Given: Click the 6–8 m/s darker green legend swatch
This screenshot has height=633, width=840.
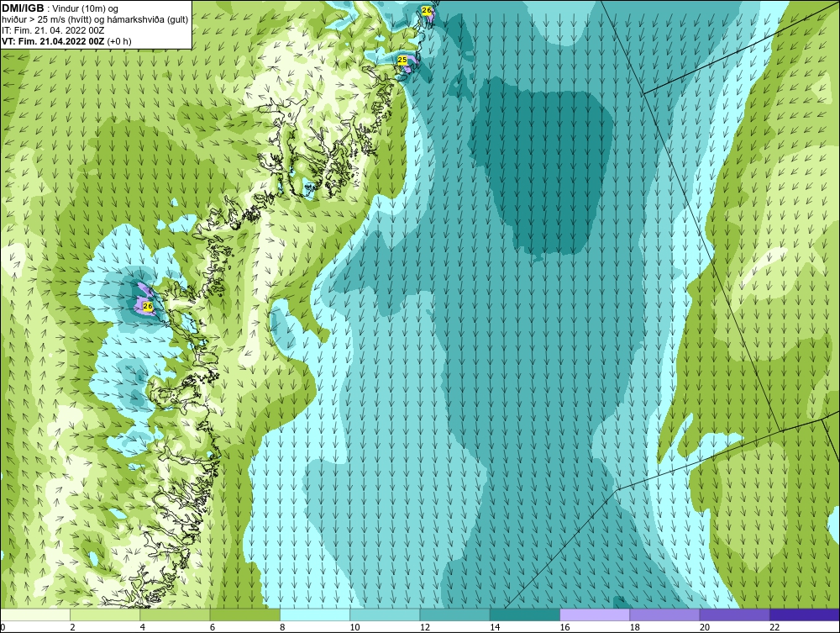Looking at the screenshot, I should pyautogui.click(x=244, y=615).
